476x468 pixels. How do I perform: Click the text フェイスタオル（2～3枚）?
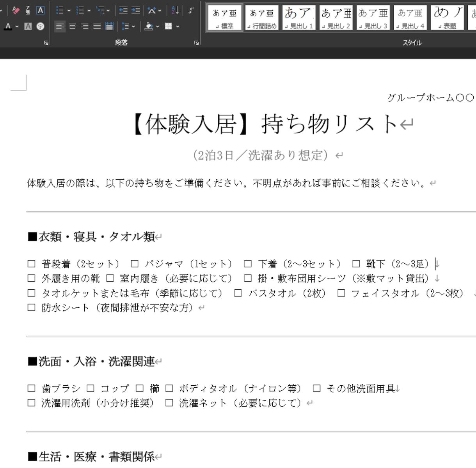(x=408, y=293)
